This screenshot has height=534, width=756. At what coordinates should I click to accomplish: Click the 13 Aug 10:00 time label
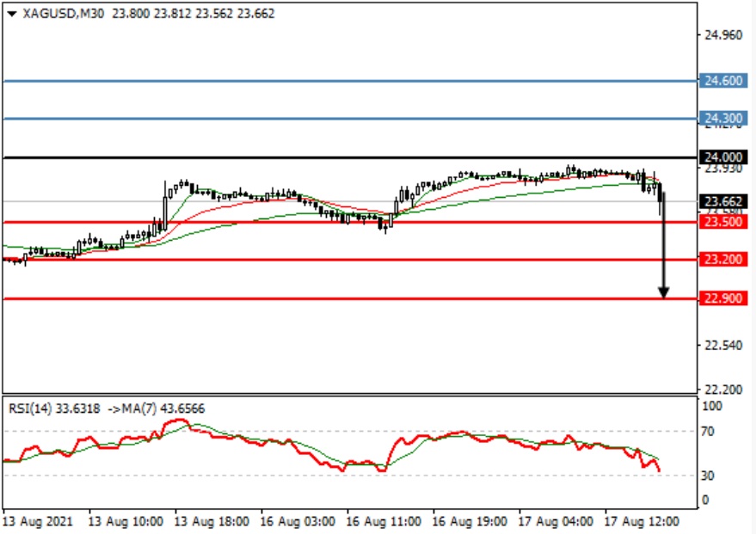(126, 521)
